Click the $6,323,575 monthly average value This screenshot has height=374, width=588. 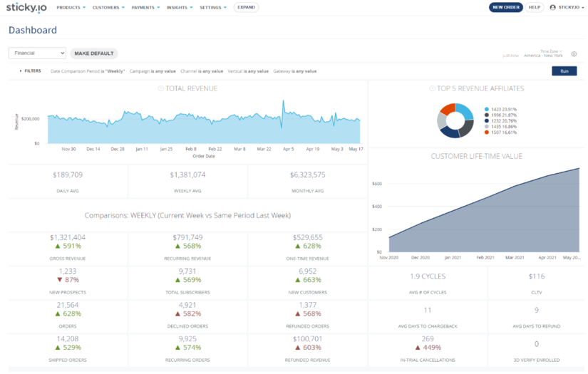coord(307,175)
